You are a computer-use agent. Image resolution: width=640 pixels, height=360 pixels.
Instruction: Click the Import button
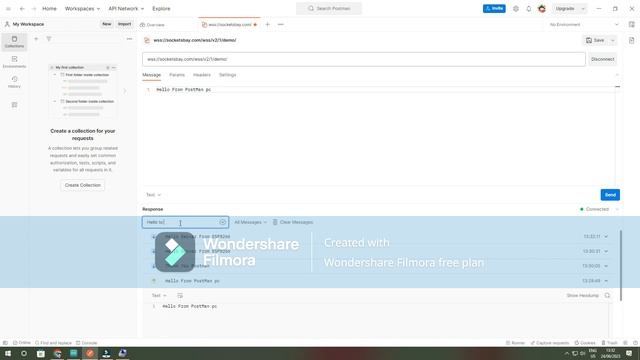[124, 24]
